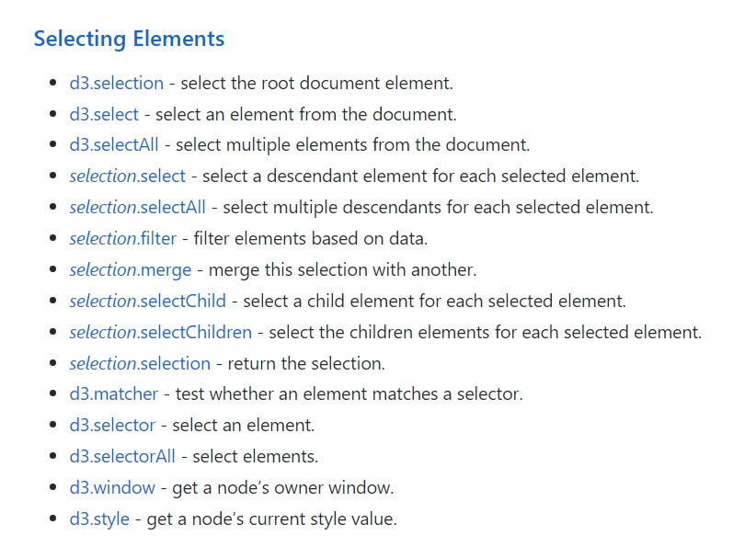Click the selection.selection link
This screenshot has width=756, height=547.
[x=140, y=363]
